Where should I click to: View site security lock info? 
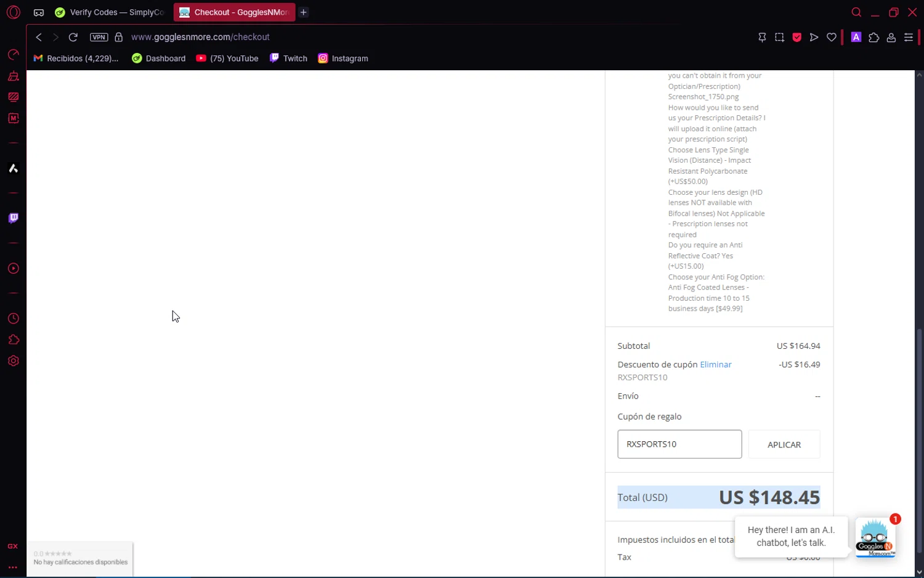(119, 37)
